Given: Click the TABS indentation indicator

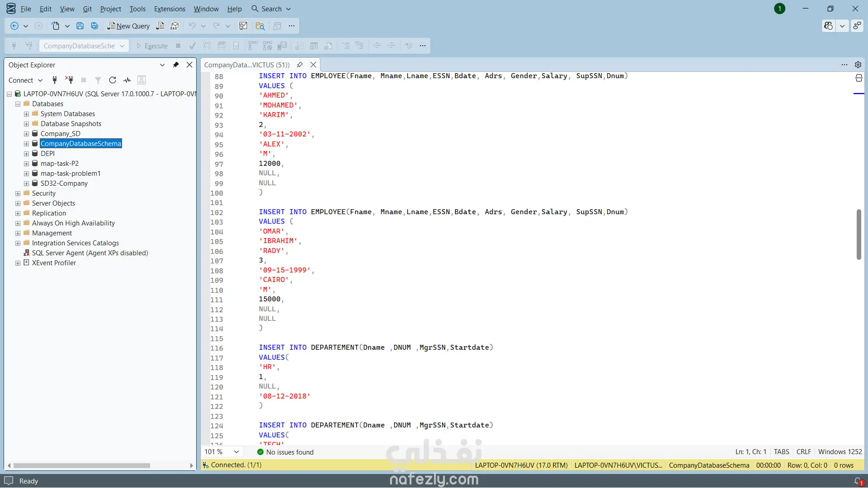Looking at the screenshot, I should pos(782,452).
